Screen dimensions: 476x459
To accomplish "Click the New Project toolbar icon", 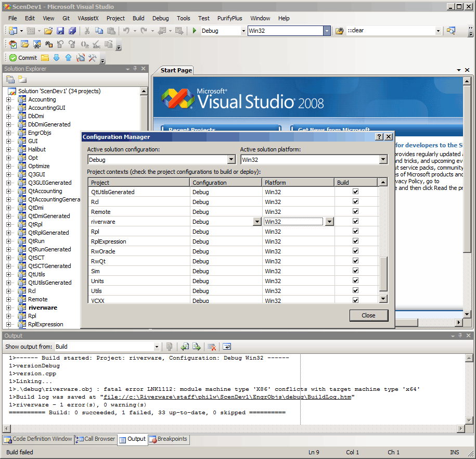I will (13, 31).
